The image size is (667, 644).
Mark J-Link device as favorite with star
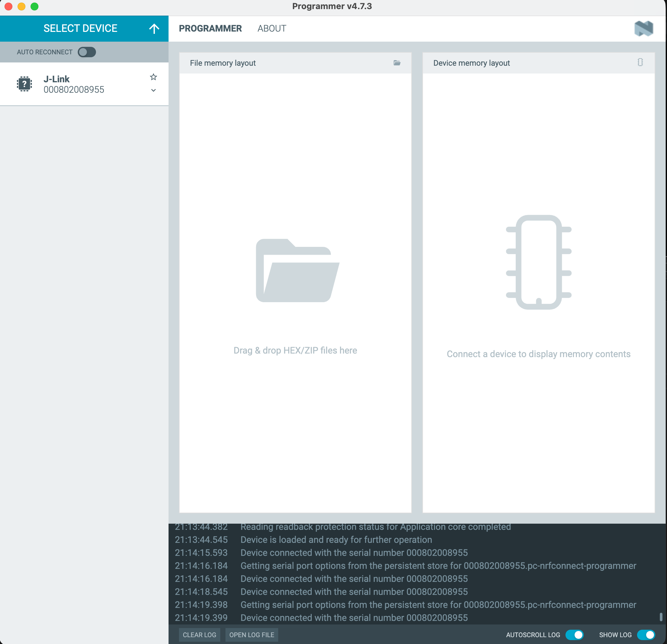(x=154, y=77)
